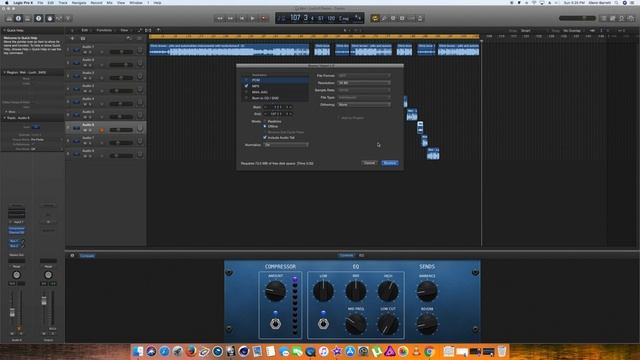The image size is (640, 360).
Task: Flip the EQ on/off toggle switch
Action: click(x=323, y=324)
